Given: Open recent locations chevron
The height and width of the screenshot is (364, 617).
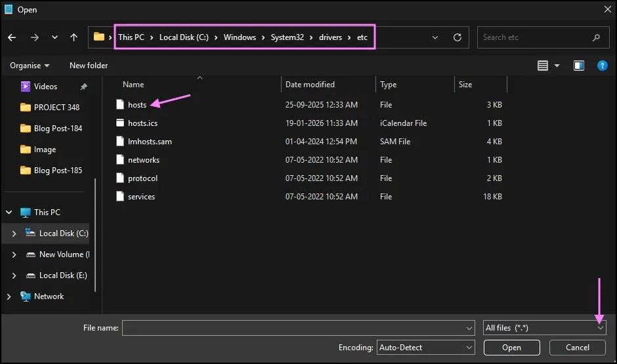Looking at the screenshot, I should [54, 37].
